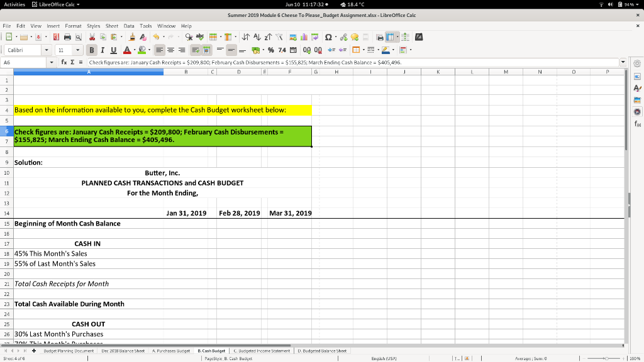Click the Sort Ascending icon
644x362 pixels.
tap(258, 37)
